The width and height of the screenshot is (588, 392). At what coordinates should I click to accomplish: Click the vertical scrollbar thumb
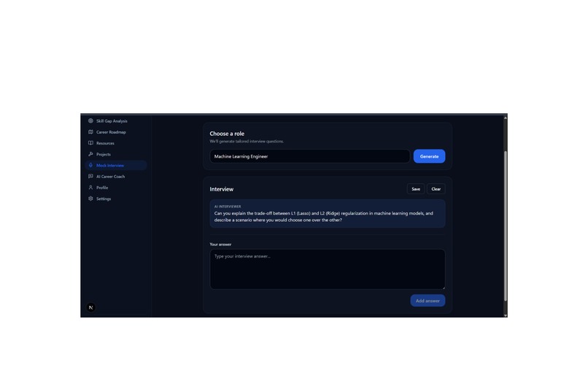505,226
